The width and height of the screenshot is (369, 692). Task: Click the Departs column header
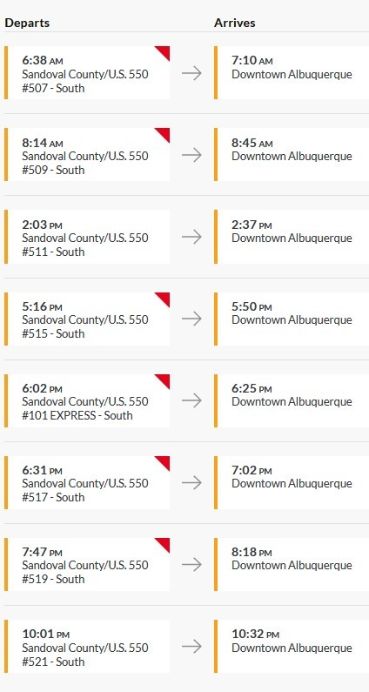click(x=27, y=23)
